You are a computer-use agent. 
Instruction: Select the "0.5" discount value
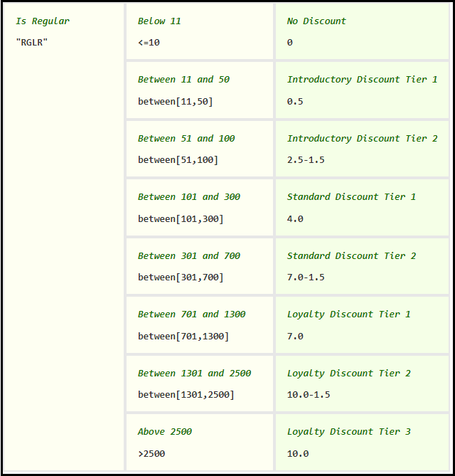295,101
